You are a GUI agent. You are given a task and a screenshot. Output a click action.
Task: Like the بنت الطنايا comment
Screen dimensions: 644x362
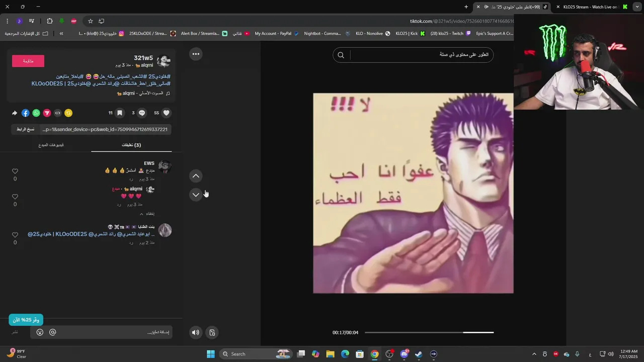pos(15,235)
